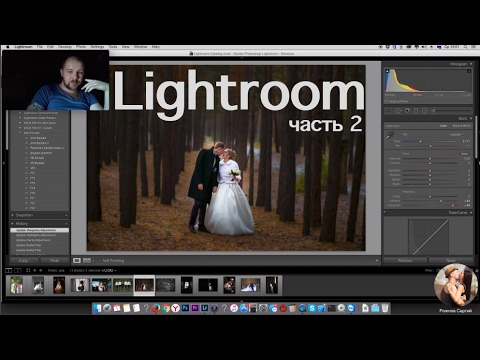Add a snapshot with plus icon
This screenshot has height=360, width=480.
point(66,215)
